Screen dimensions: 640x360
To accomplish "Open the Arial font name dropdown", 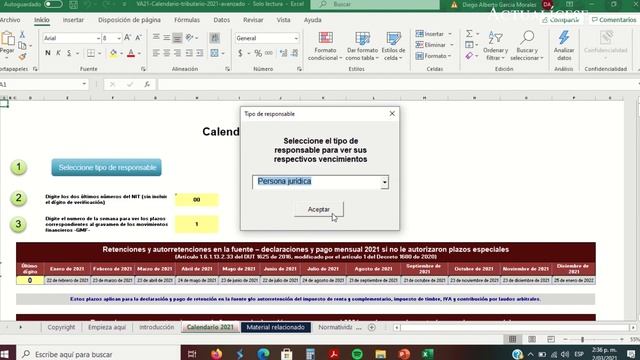I will pos(98,38).
